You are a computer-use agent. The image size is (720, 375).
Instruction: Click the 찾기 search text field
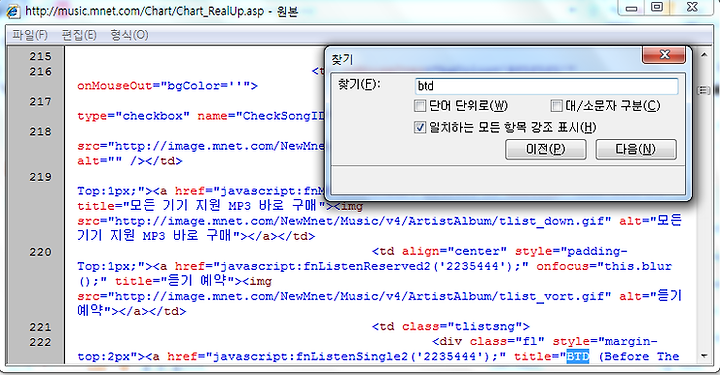click(x=546, y=86)
